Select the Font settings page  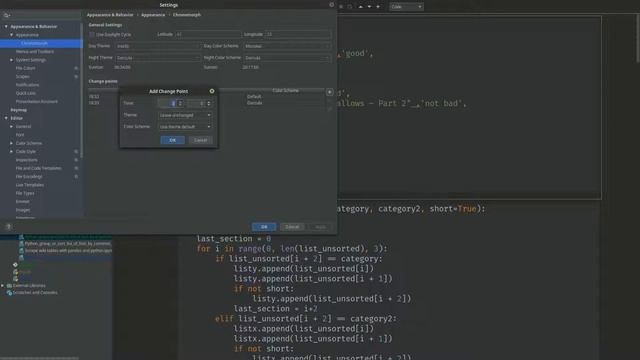tap(20, 135)
